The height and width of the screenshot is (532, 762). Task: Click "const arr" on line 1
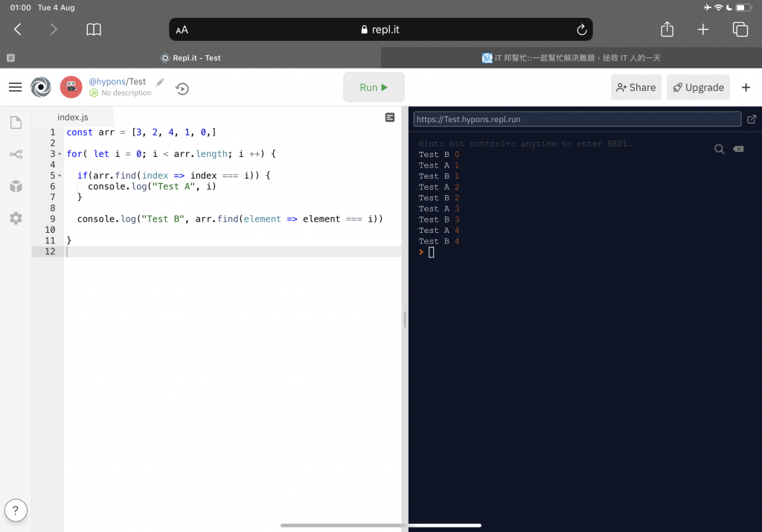90,132
